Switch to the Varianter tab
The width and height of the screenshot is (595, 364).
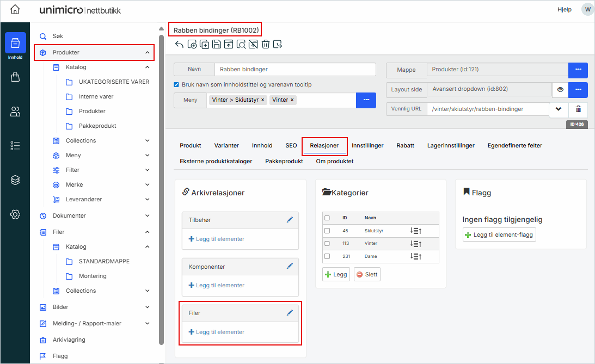[226, 145]
